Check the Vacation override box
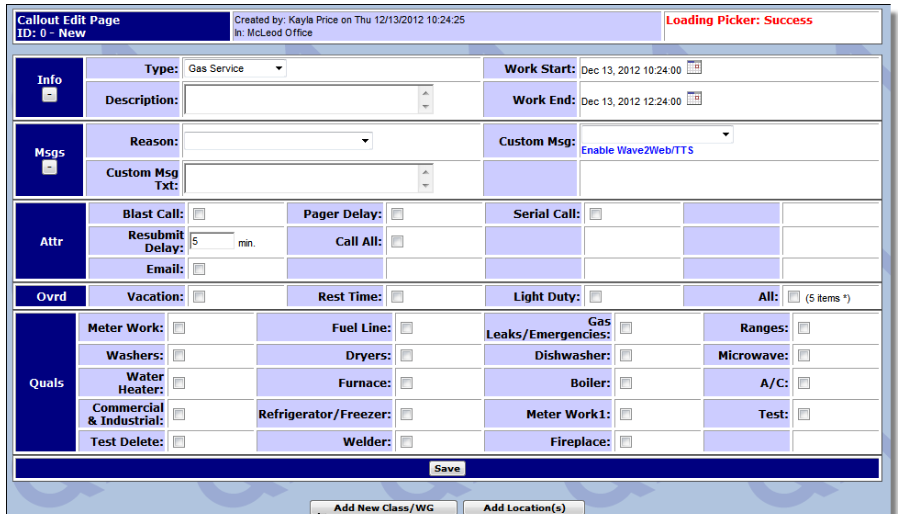 click(199, 297)
